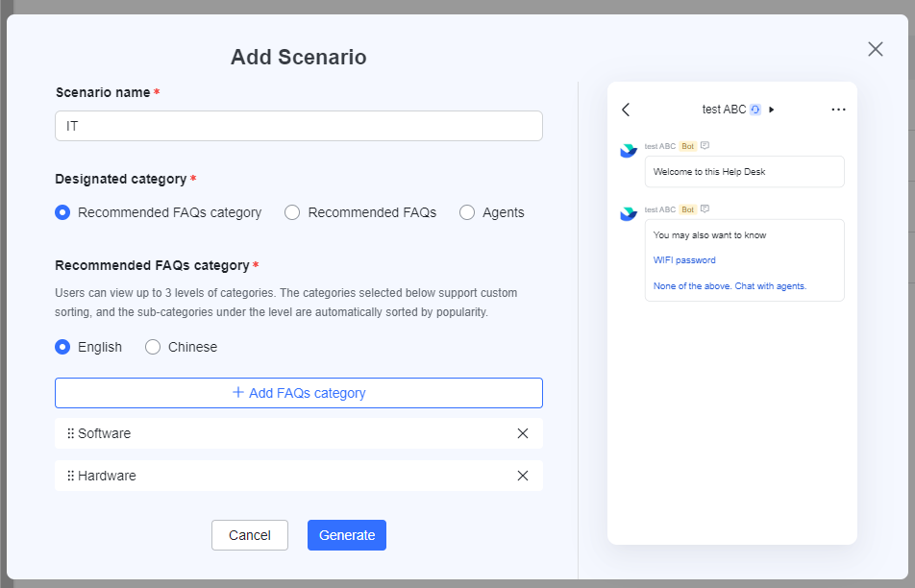Viewport: 915px width, 588px height.
Task: Expand the arrow next to test ABC title
Action: click(x=772, y=110)
